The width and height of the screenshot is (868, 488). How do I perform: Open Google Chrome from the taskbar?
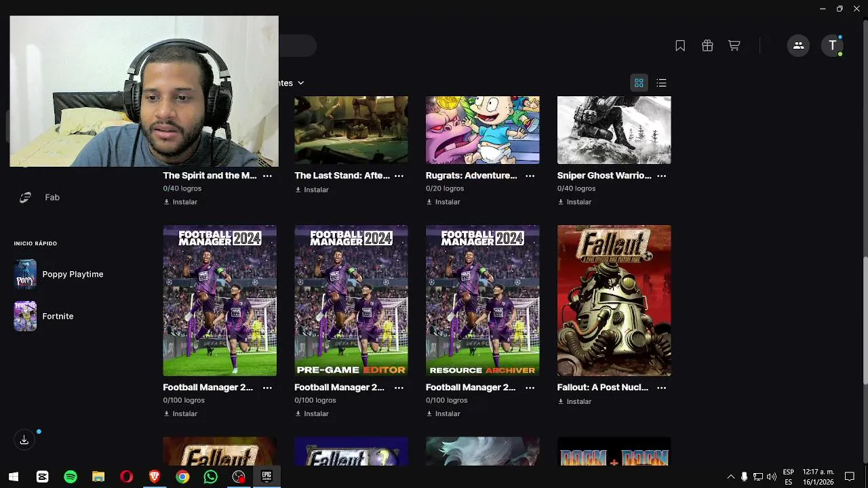[182, 477]
